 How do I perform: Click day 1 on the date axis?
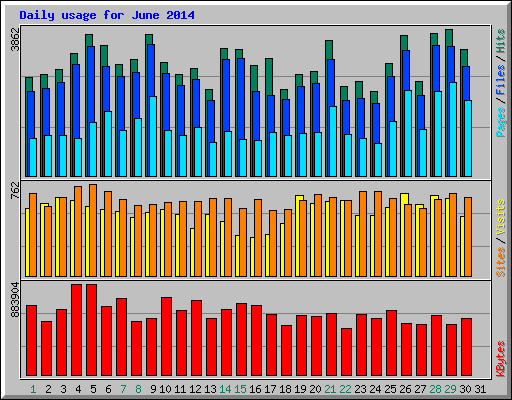[33, 389]
